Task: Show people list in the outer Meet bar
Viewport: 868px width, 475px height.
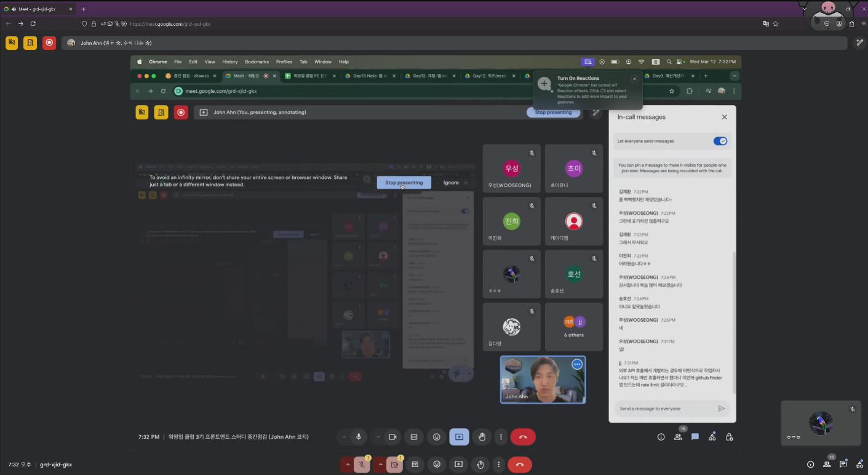Action: (827, 465)
